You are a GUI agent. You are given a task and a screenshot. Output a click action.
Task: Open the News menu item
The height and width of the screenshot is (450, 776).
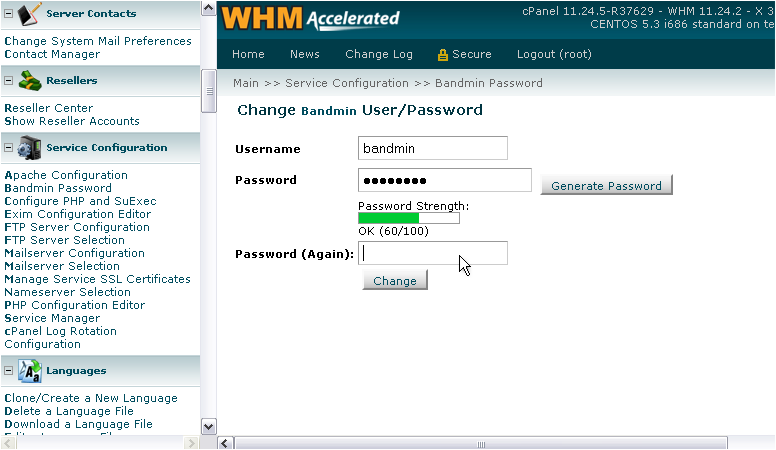(304, 54)
